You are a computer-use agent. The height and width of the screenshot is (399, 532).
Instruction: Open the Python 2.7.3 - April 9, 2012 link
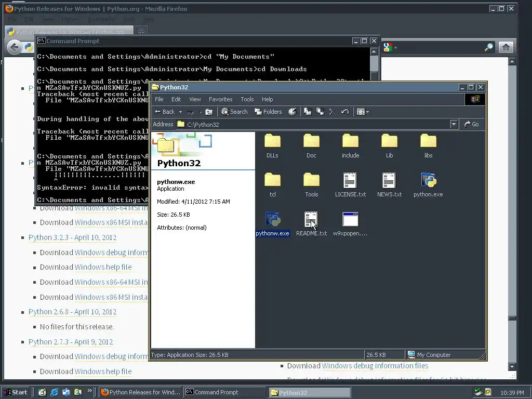point(71,342)
